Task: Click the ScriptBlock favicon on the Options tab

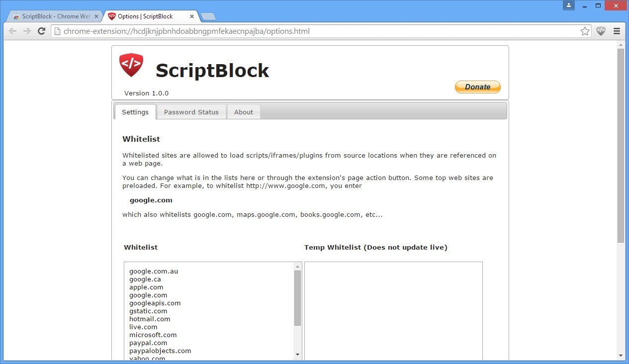Action: tap(111, 16)
